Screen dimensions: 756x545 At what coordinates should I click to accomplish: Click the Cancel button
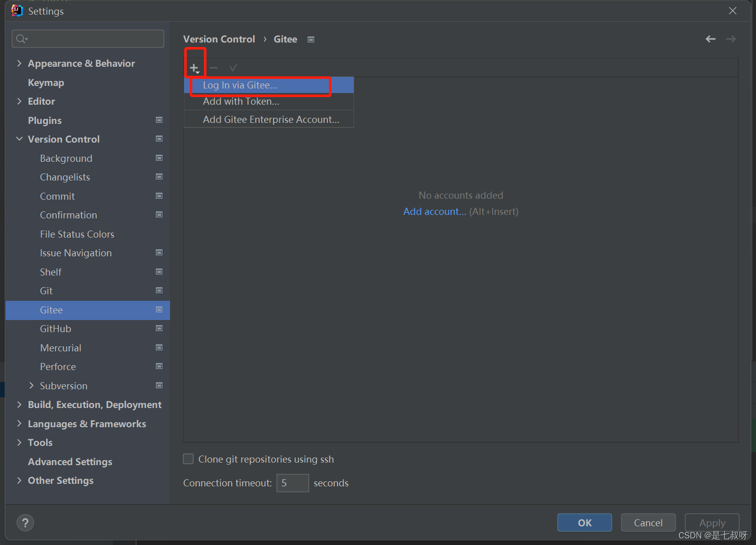648,523
